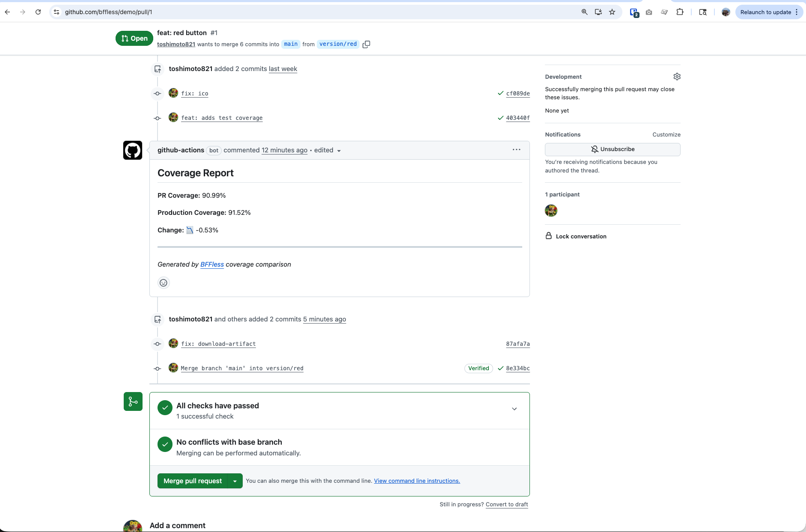This screenshot has height=532, width=806.
Task: Unsubscribe from thread notifications
Action: (x=612, y=149)
